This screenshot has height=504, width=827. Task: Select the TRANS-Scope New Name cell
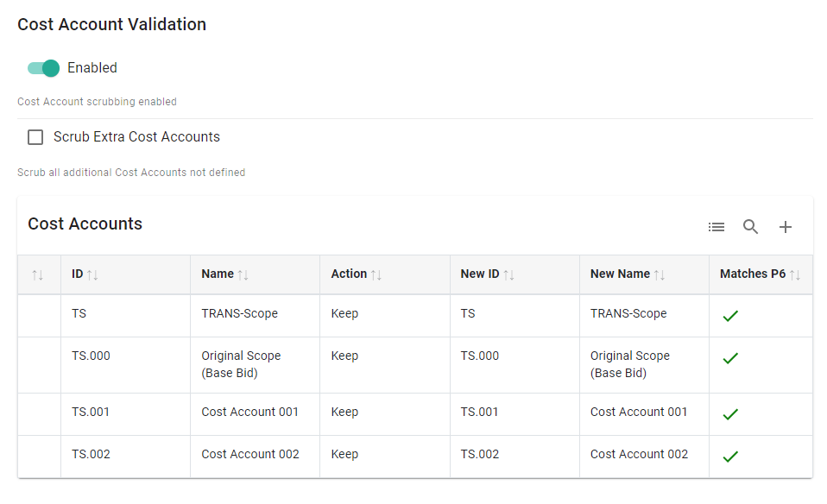click(x=628, y=313)
